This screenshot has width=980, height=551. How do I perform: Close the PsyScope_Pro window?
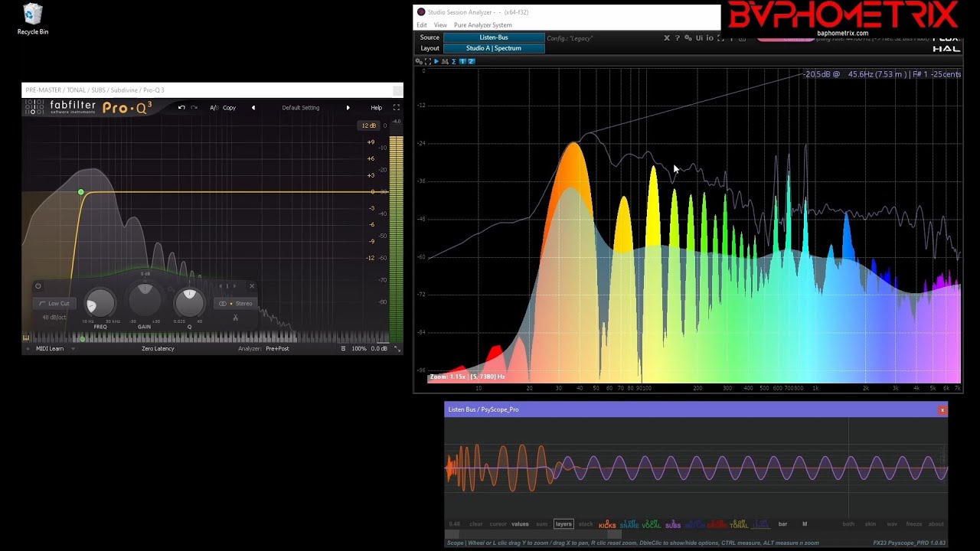(x=942, y=410)
